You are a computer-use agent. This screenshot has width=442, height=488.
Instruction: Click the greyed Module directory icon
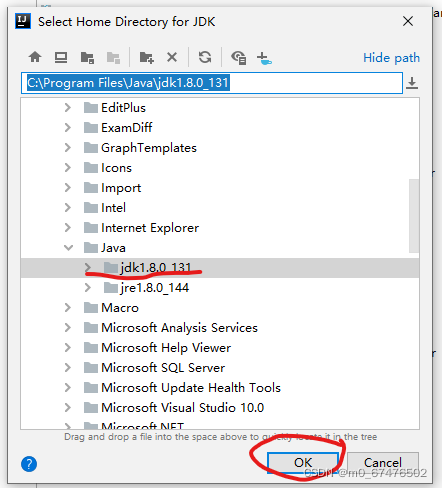[113, 57]
